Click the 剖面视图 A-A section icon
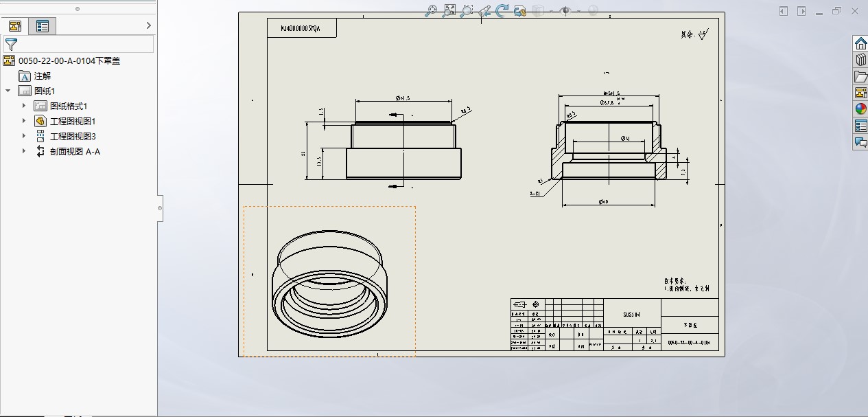The height and width of the screenshot is (417, 868). click(x=40, y=151)
